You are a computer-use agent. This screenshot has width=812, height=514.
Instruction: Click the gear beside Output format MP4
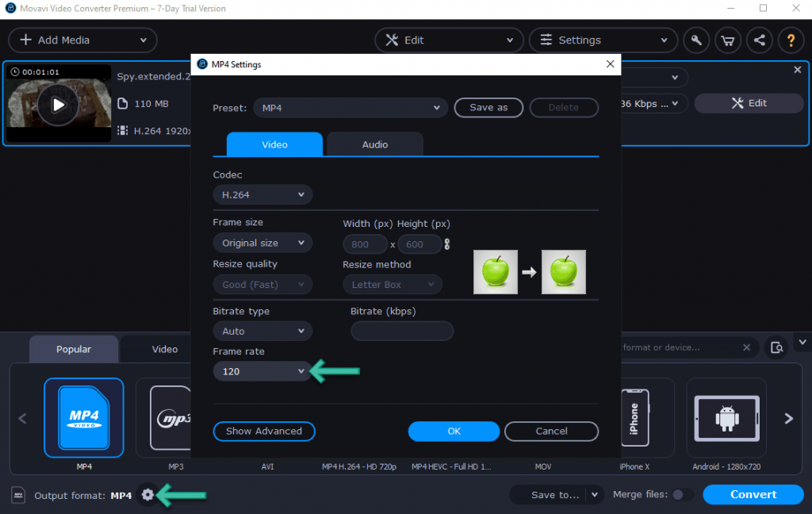(x=147, y=494)
